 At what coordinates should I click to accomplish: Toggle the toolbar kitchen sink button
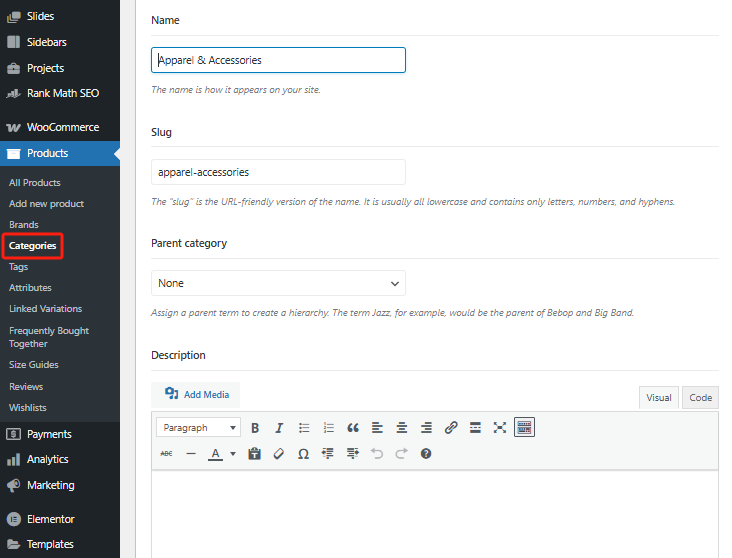coord(525,428)
